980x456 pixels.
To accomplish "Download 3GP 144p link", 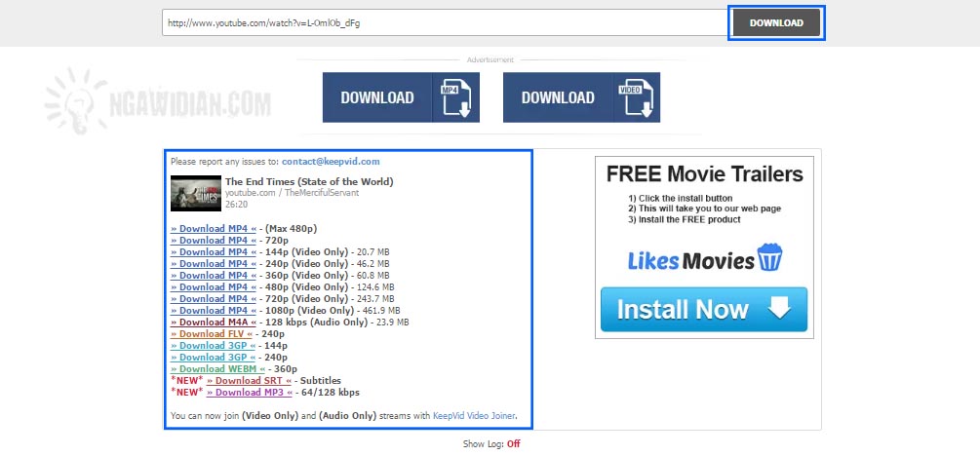I will (x=214, y=346).
